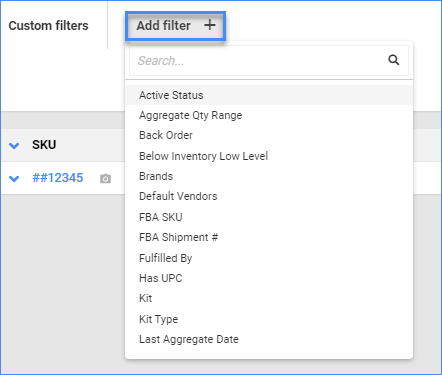The width and height of the screenshot is (442, 375).
Task: Pick Last Aggregate Date filter
Action: point(269,339)
